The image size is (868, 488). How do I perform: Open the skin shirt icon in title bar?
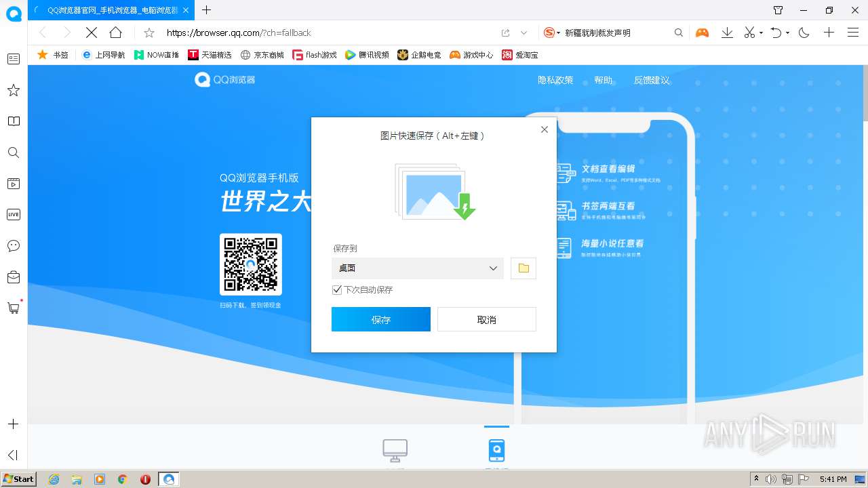(x=778, y=10)
